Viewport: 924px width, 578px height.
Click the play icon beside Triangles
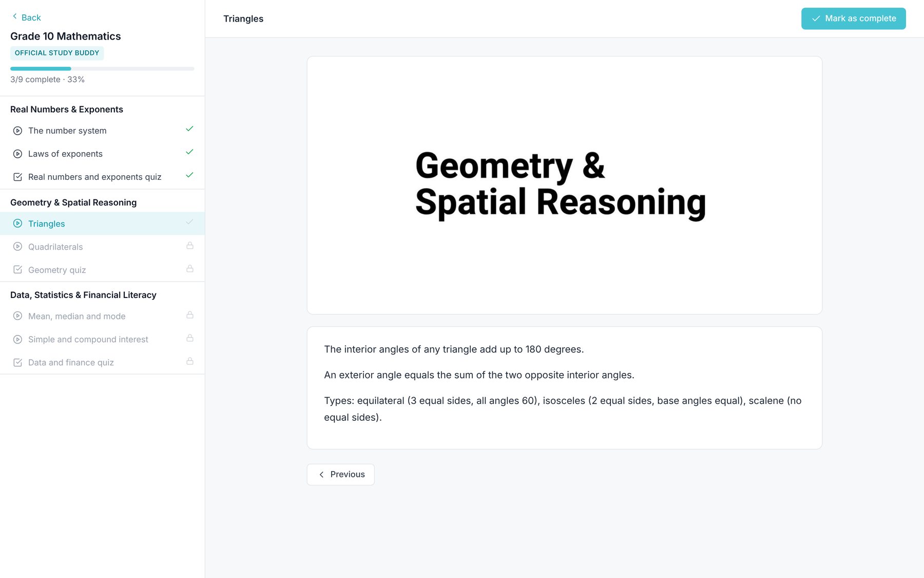click(17, 223)
